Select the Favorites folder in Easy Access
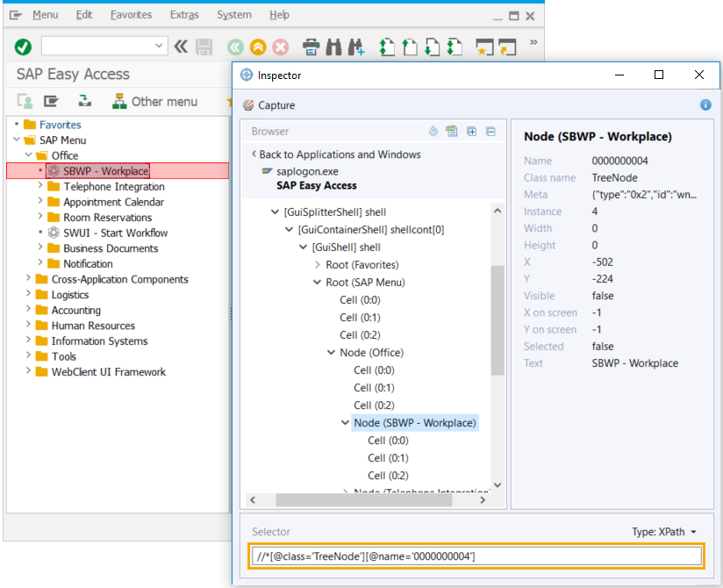Viewport: 723px width, 588px height. pos(60,125)
